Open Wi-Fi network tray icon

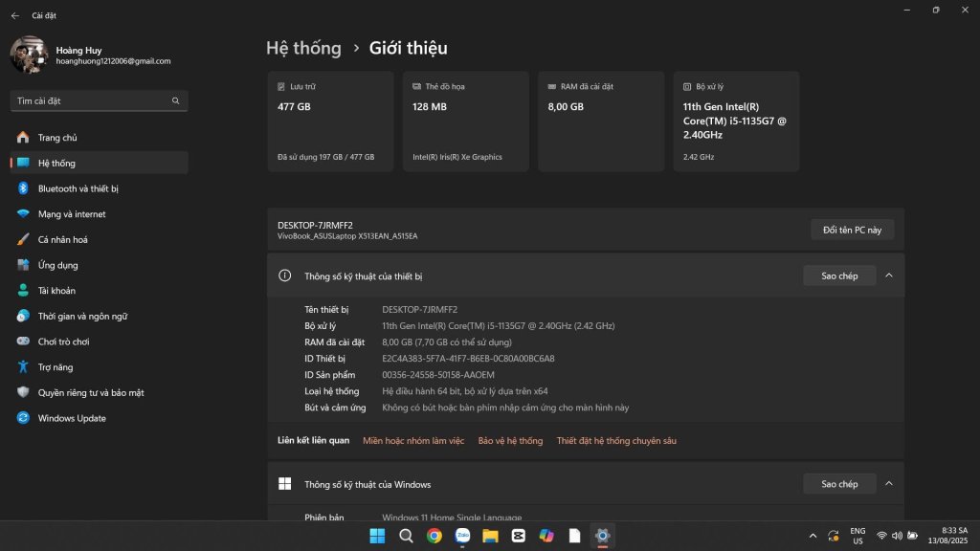coord(881,536)
